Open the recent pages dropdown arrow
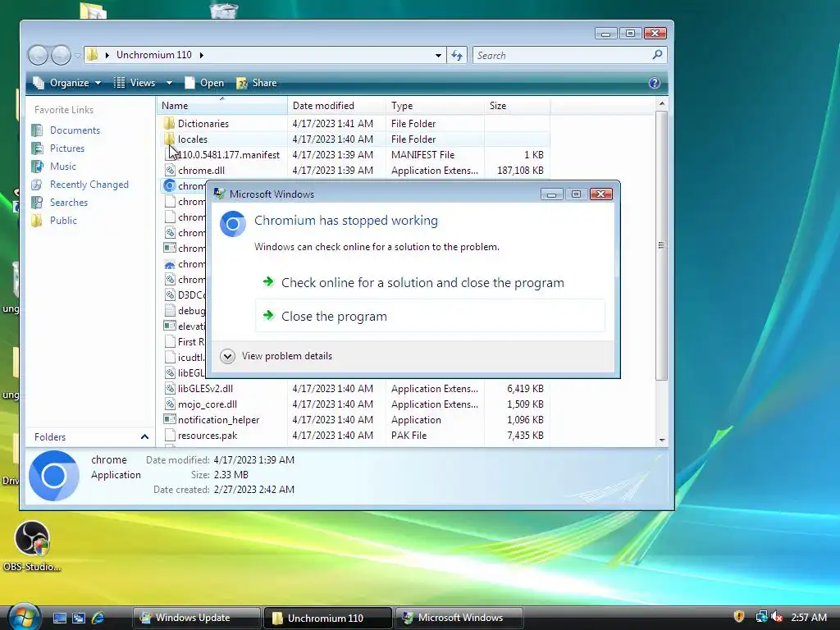Screen dimensions: 840x630 [78, 55]
